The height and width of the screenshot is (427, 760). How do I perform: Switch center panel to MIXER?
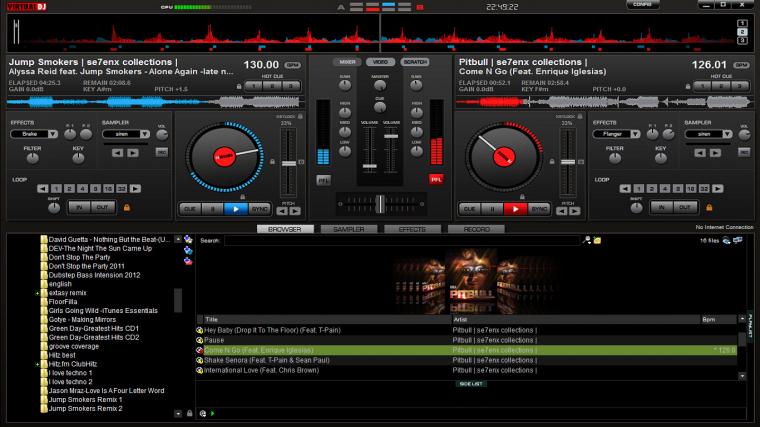click(347, 62)
